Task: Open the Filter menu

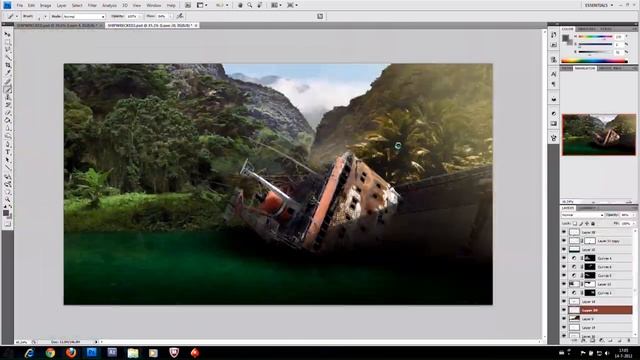Action: point(92,5)
